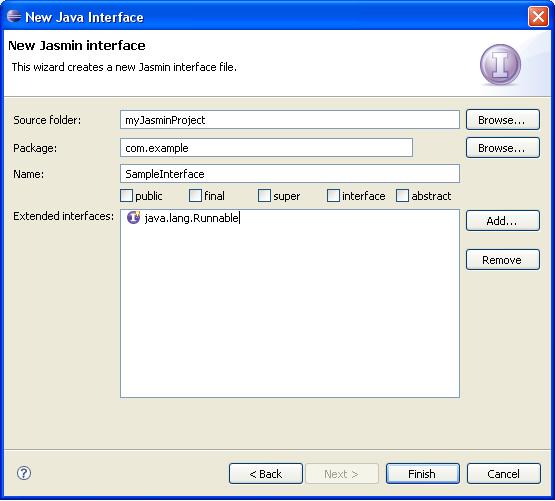Click the help question mark icon
The image size is (555, 501).
click(x=24, y=473)
